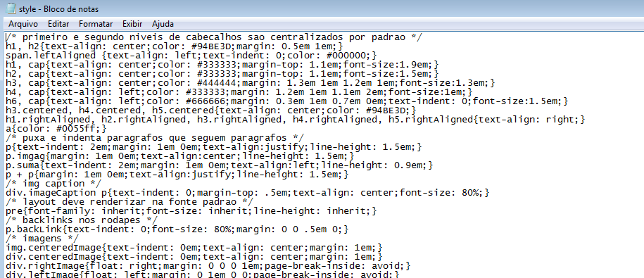Image resolution: width=644 pixels, height=278 pixels.
Task: Click the 'p.suma' rule line
Action: click(220, 165)
